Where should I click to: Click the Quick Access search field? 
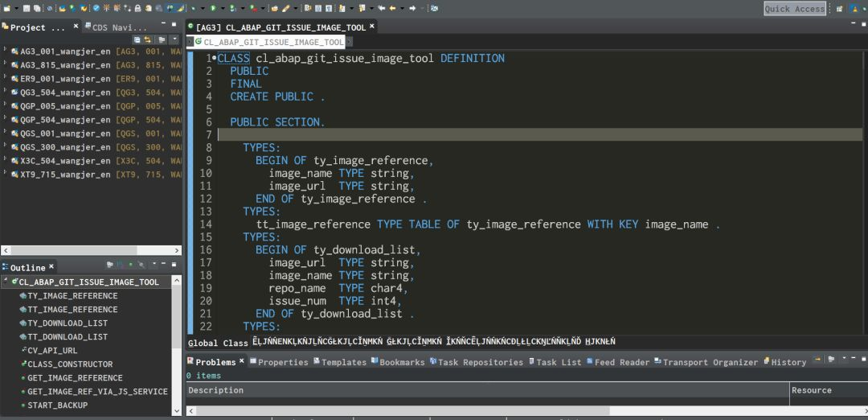(794, 9)
